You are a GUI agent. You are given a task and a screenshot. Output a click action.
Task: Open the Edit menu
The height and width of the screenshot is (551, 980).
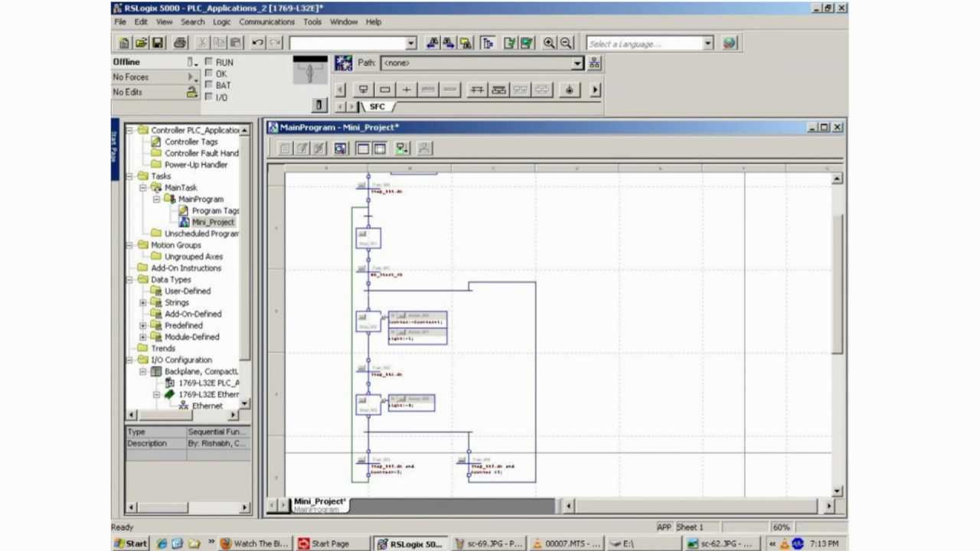point(141,22)
